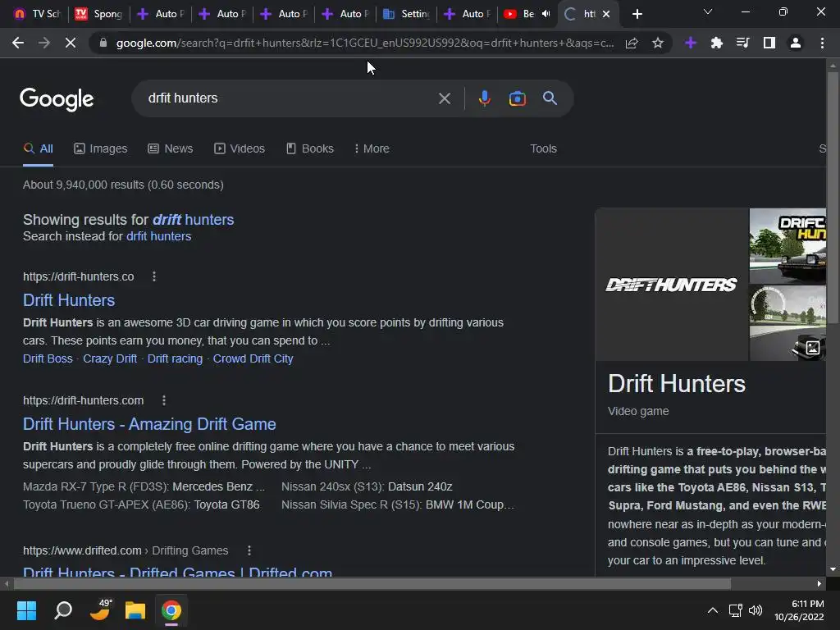This screenshot has width=840, height=630.
Task: Stop loading the page
Action: 71,43
